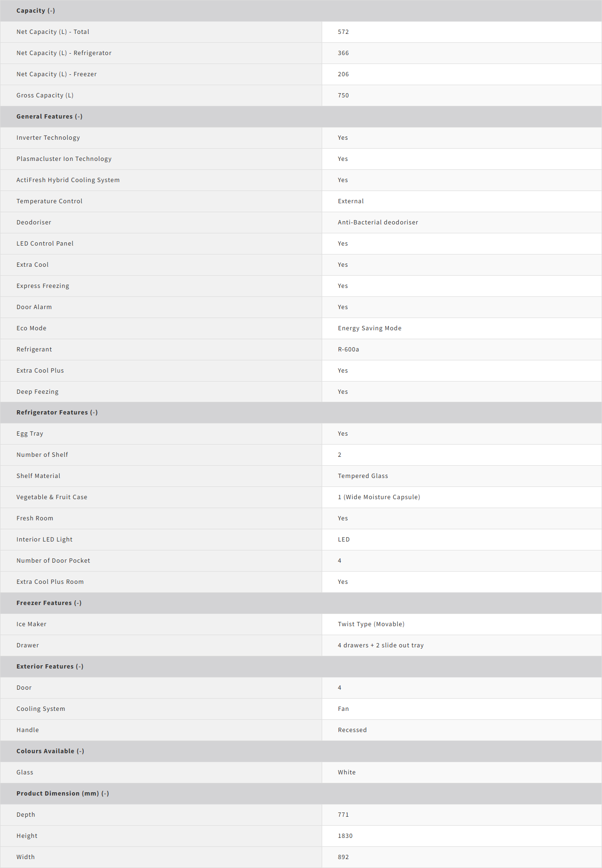The height and width of the screenshot is (868, 602).
Task: Select the drawers and slide out tray value
Action: tap(380, 645)
